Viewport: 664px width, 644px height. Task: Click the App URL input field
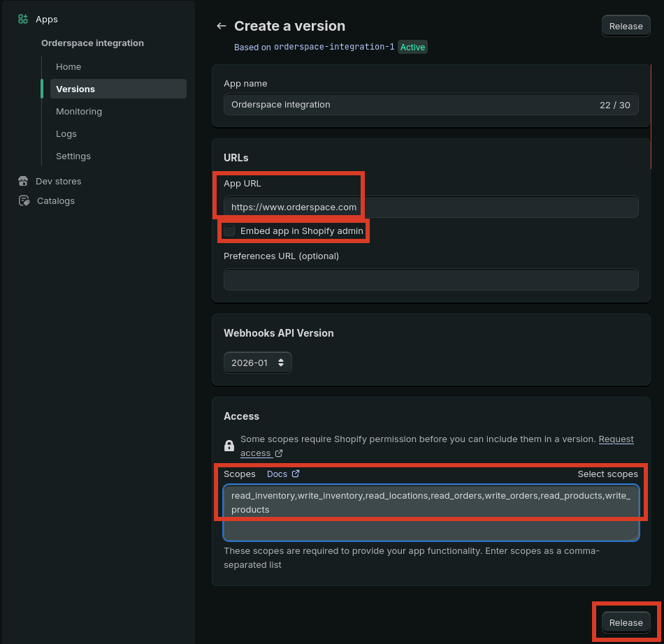431,207
